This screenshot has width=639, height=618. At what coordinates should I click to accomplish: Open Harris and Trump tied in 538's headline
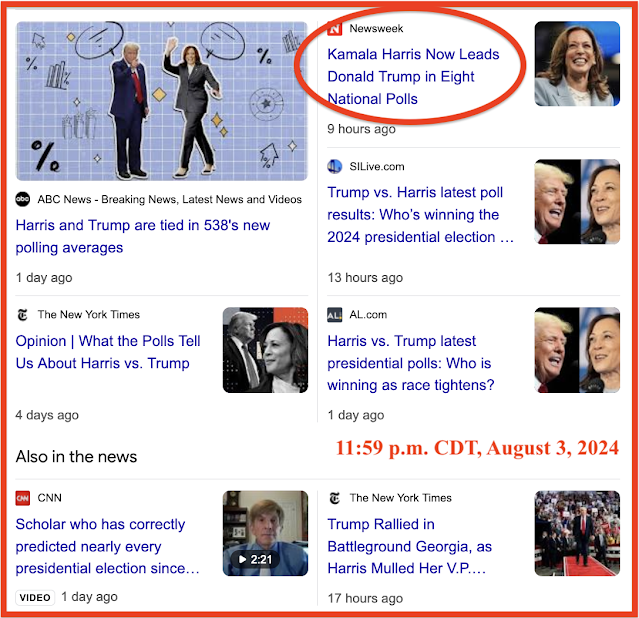143,236
